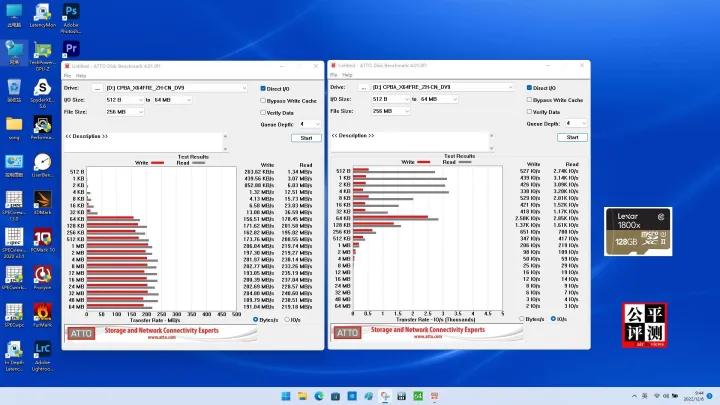Open the PCMark 10 desktop icon
The width and height of the screenshot is (720, 405).
(42, 241)
